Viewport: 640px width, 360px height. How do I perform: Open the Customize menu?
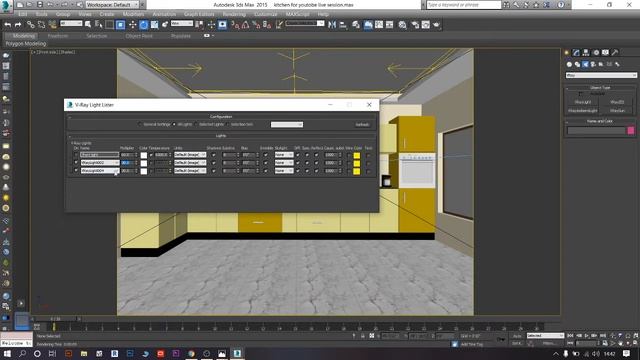[265, 14]
